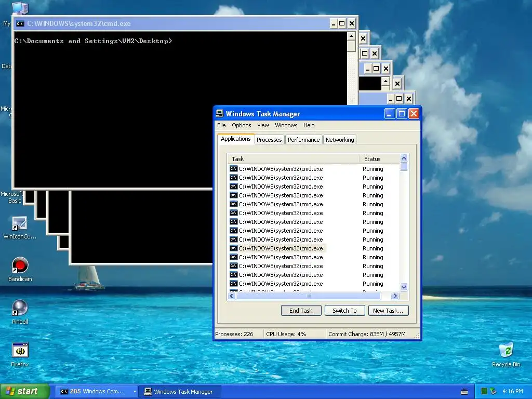
Task: Maximize the front cmd.exe window
Action: click(342, 23)
